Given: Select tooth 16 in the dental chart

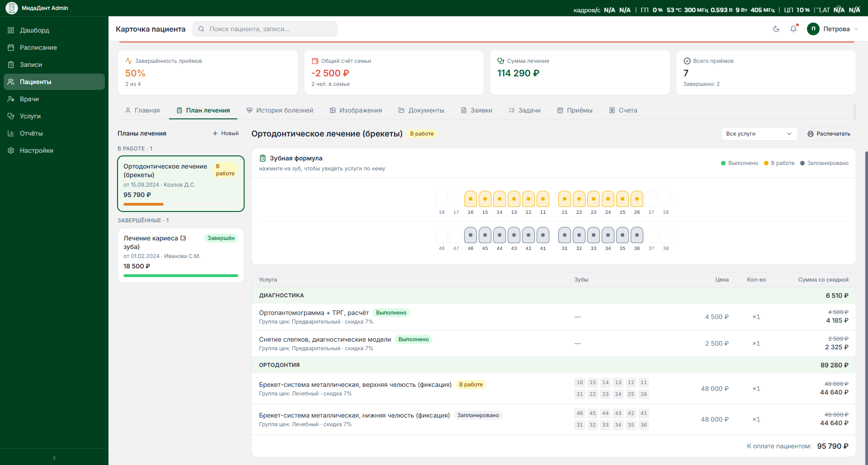Looking at the screenshot, I should click(471, 199).
